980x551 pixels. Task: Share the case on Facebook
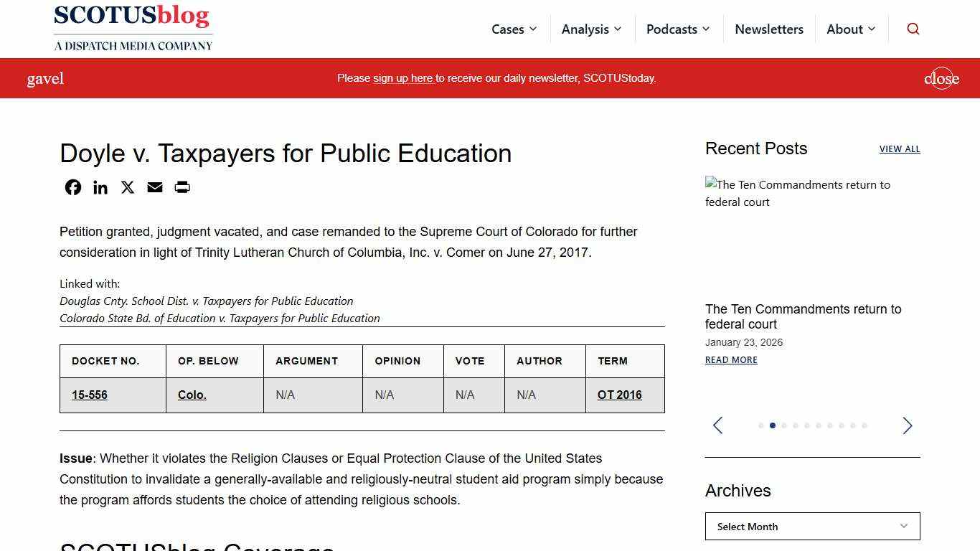(72, 187)
